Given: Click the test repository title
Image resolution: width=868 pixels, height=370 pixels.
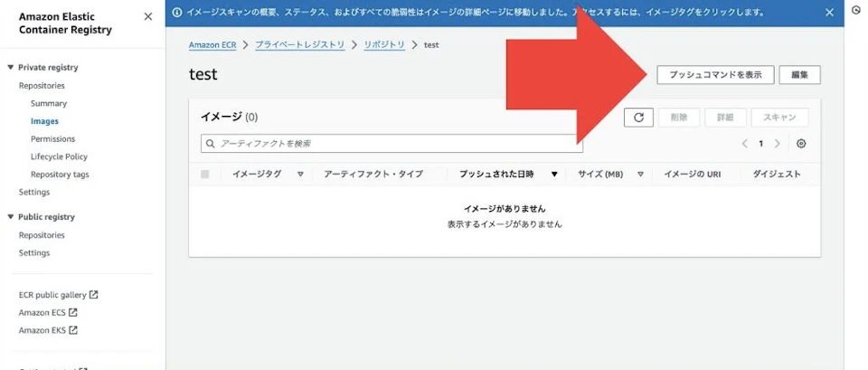Looking at the screenshot, I should pyautogui.click(x=203, y=74).
